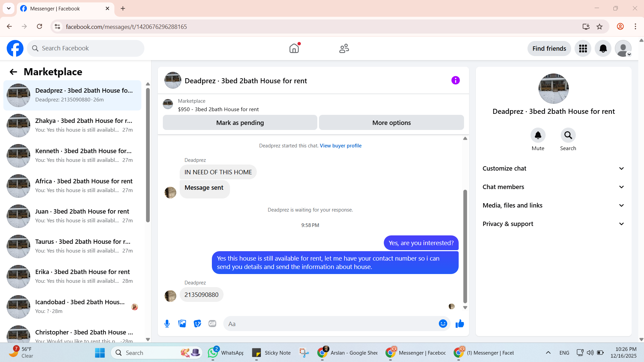This screenshot has height=362, width=644.
Task: Click the taskbar Search box
Action: coord(156,353)
